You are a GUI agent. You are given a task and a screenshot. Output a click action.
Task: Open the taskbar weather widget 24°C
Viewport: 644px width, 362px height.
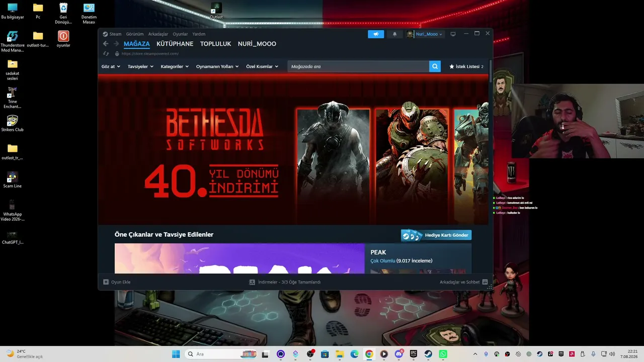(x=25, y=354)
